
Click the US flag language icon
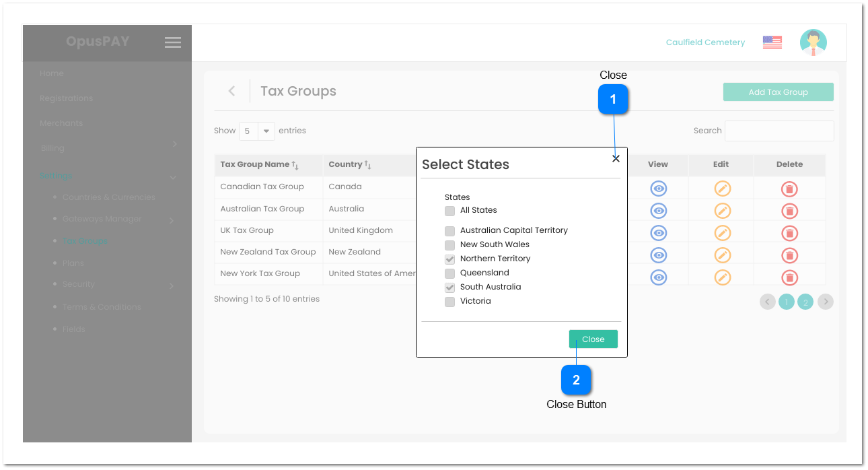point(772,42)
